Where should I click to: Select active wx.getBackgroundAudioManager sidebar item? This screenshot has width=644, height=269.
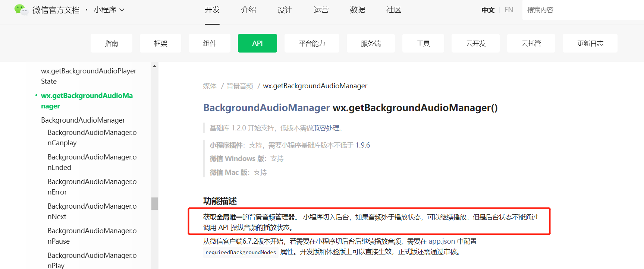(x=87, y=101)
